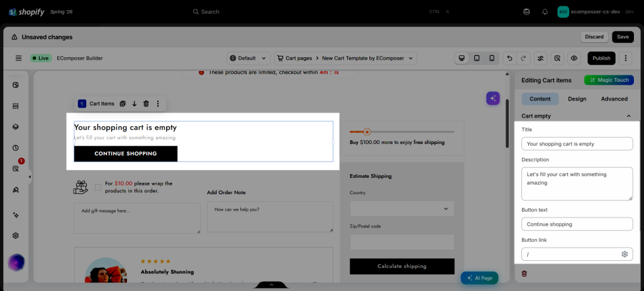Screen dimensions: 644x291
Task: Open more options for Cart Items element
Action: [x=158, y=104]
